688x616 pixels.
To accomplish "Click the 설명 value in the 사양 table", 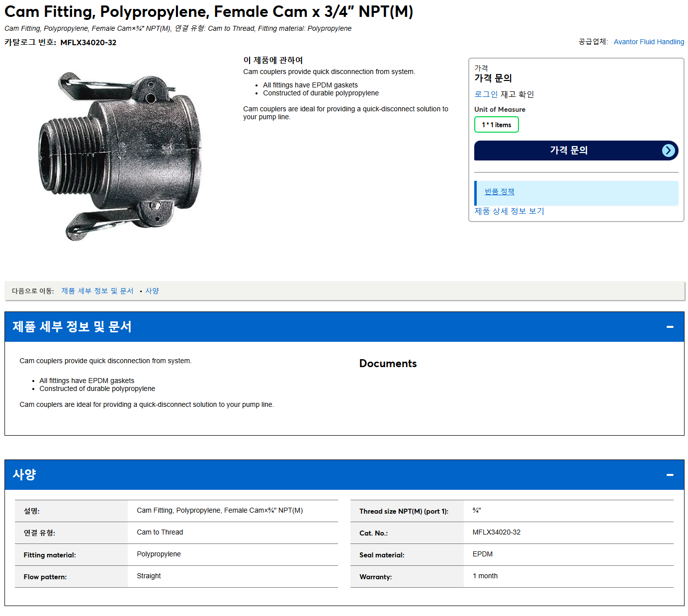I will point(220,510).
